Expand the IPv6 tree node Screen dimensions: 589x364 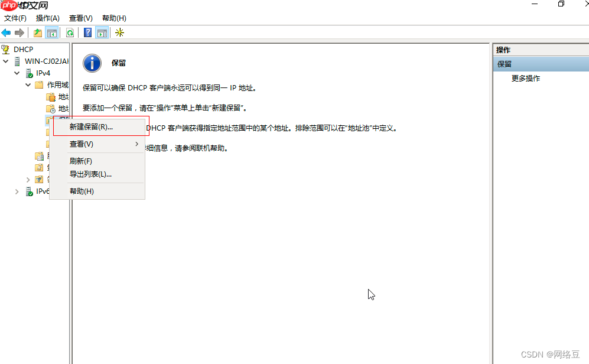[17, 191]
